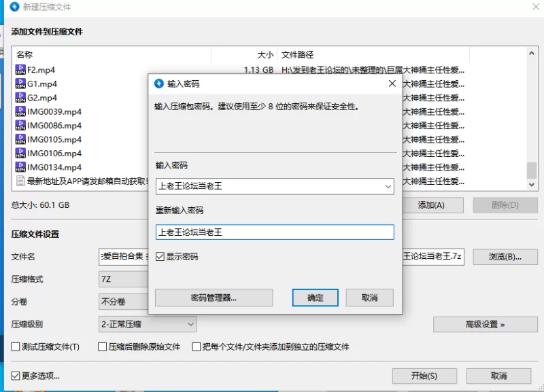
Task: Click the 浏览(B)... button
Action: tap(505, 257)
